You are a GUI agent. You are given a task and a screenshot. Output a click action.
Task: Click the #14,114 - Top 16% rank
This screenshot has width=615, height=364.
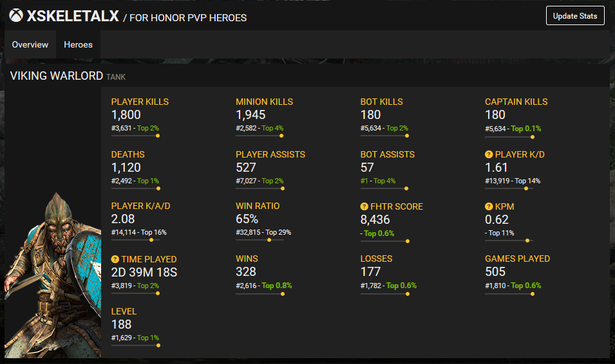[139, 232]
